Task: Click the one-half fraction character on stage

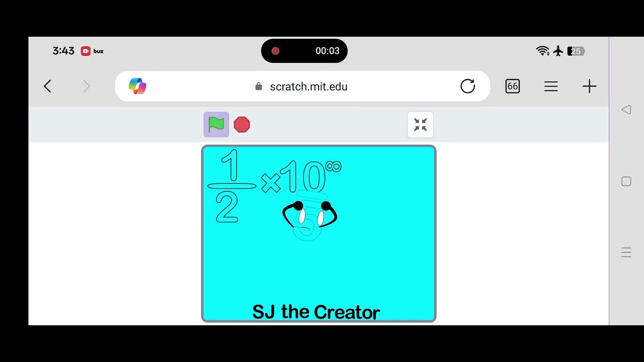Action: 231,186
